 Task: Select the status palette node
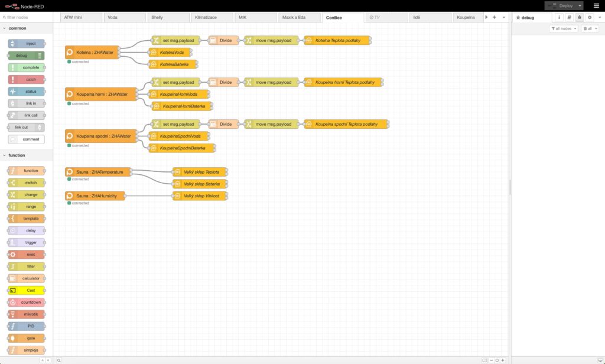(x=26, y=92)
